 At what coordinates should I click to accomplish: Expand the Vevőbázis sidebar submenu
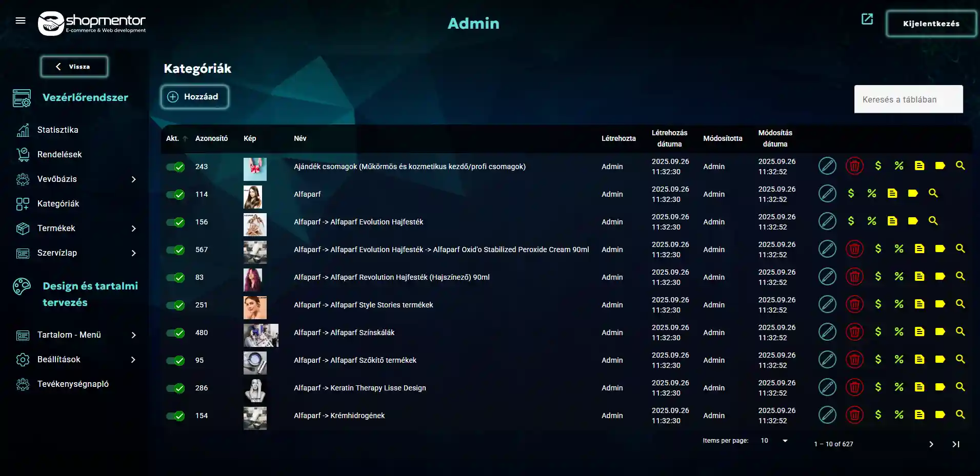133,179
